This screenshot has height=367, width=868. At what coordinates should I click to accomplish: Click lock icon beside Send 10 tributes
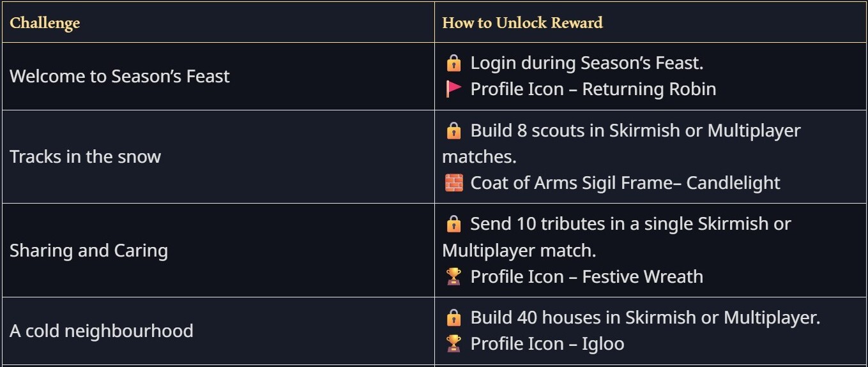coord(453,224)
